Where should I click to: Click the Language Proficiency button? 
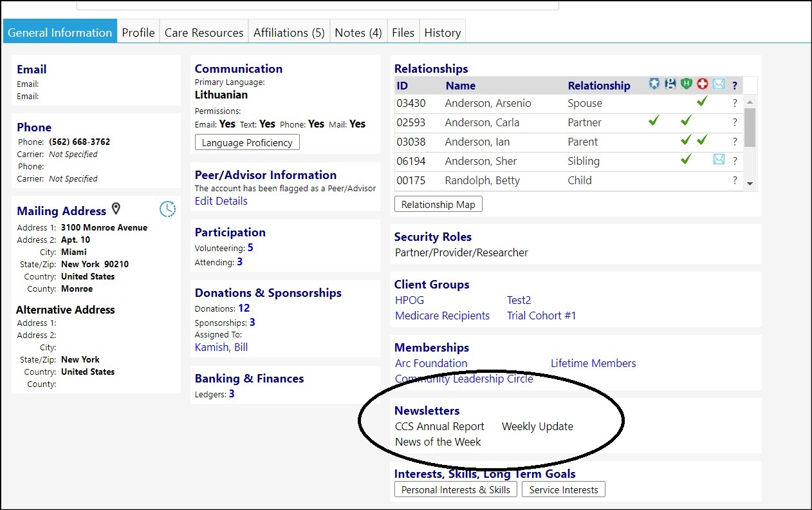[x=247, y=142]
